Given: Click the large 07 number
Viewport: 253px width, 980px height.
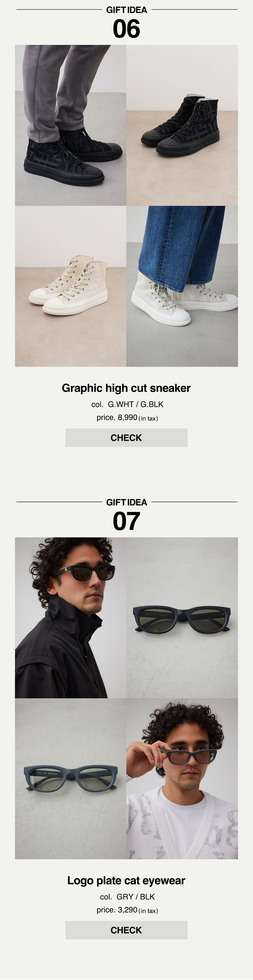Looking at the screenshot, I should click(x=126, y=521).
